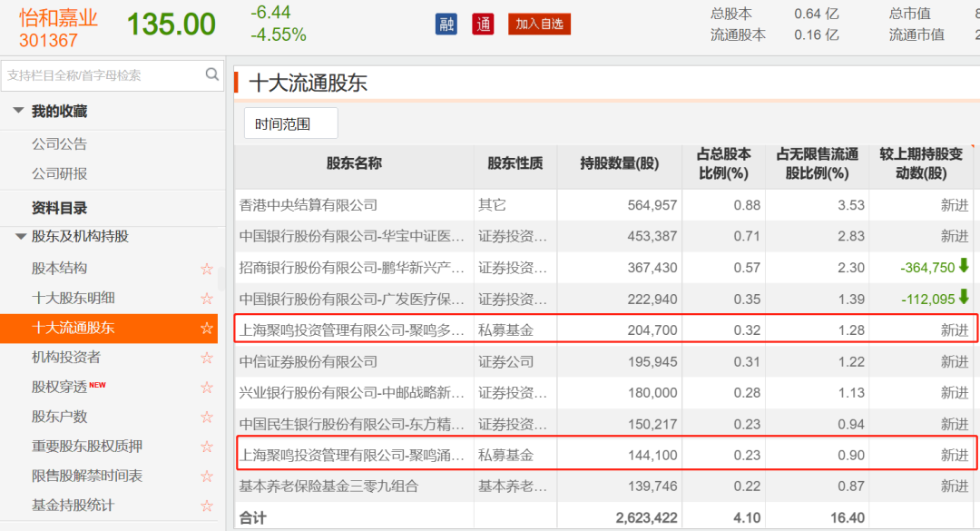The height and width of the screenshot is (531, 980).
Task: Star the 股东户数 item
Action: [x=207, y=418]
